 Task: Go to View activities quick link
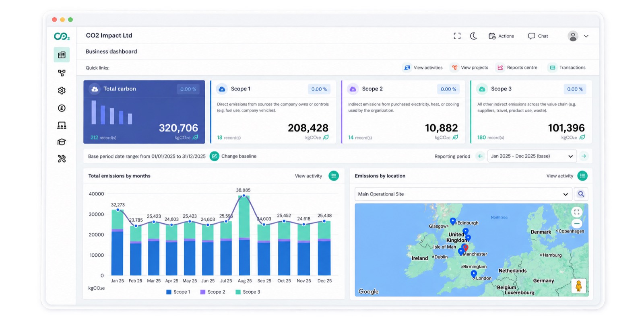click(x=423, y=68)
